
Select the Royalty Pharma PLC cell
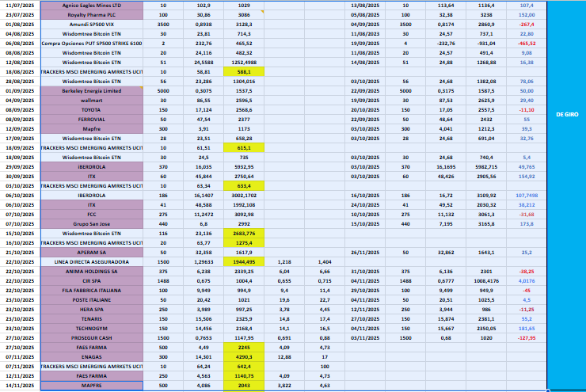(92, 15)
